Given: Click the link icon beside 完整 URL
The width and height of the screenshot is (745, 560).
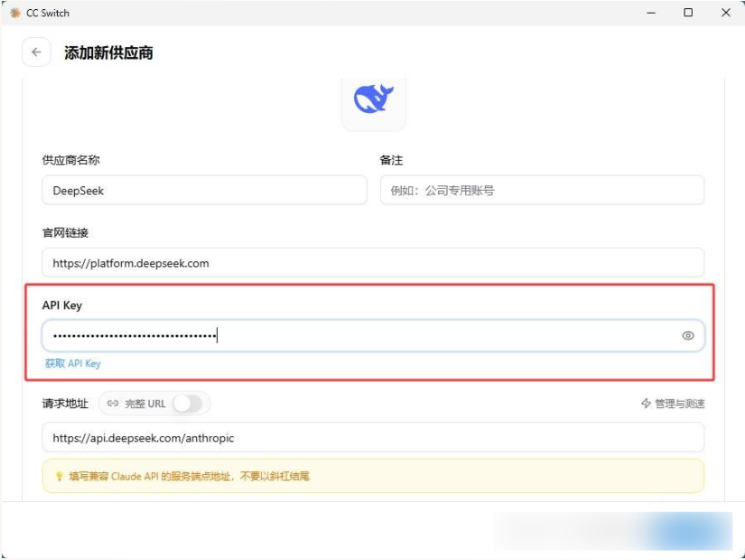Looking at the screenshot, I should point(113,404).
